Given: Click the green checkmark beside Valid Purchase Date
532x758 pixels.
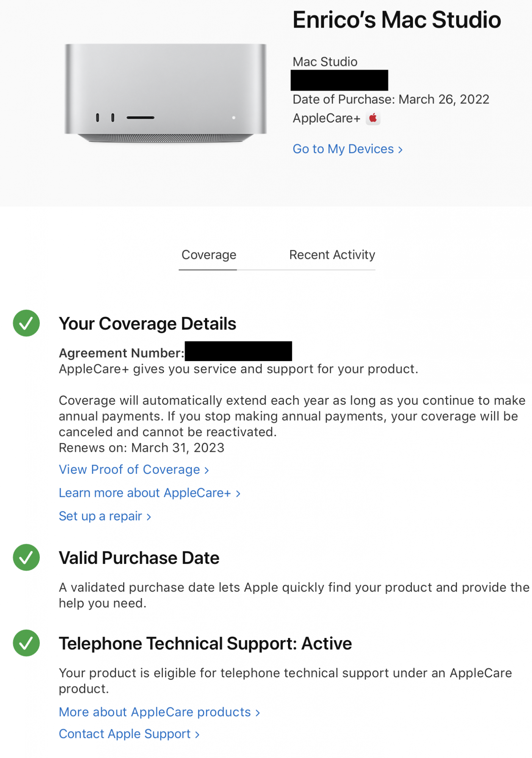Looking at the screenshot, I should pyautogui.click(x=27, y=558).
